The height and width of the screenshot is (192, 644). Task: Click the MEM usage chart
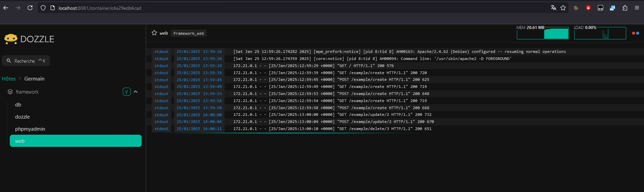(543, 33)
